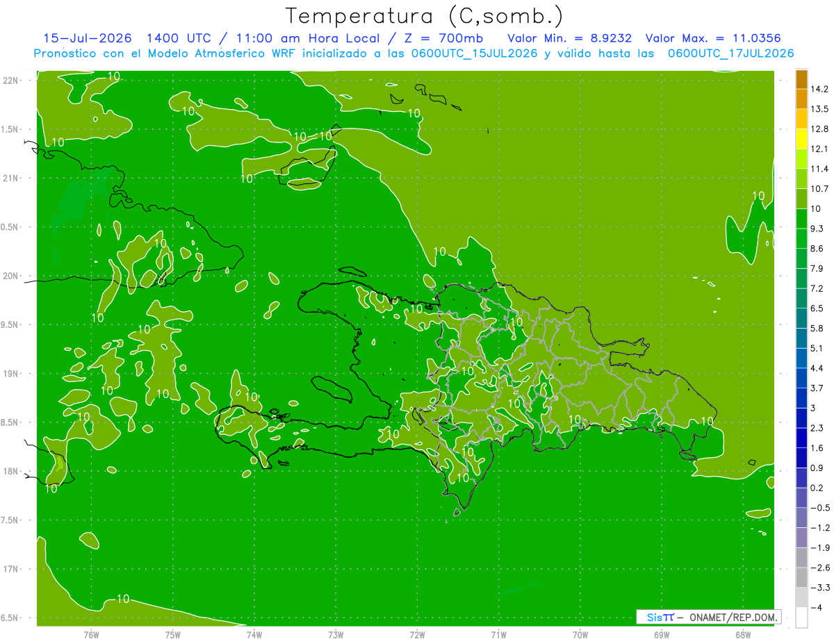This screenshot has width=834, height=644.
Task: Click the "10.7" color scale value
Action: (819, 189)
